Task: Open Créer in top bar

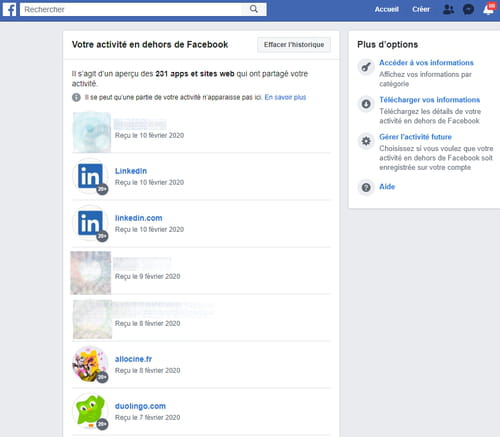Action: (x=421, y=9)
